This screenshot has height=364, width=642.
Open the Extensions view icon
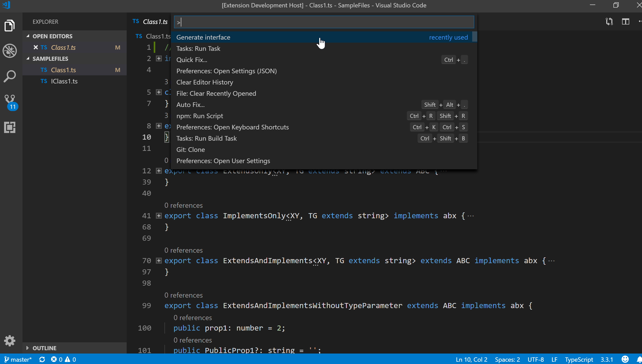coord(10,127)
